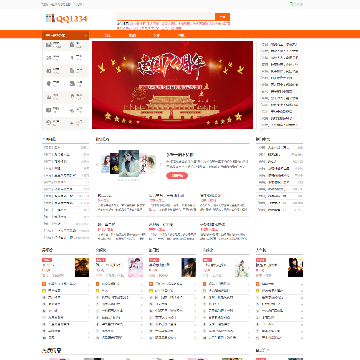
Task: Open the dark-haired girl book cover thumbnail
Action: pos(189,267)
